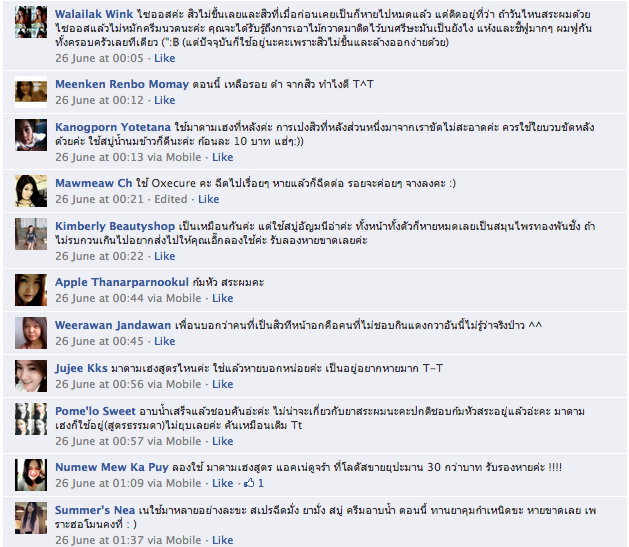Image resolution: width=629 pixels, height=547 pixels.
Task: Open Jujee Kks profile name link
Action: (x=81, y=368)
